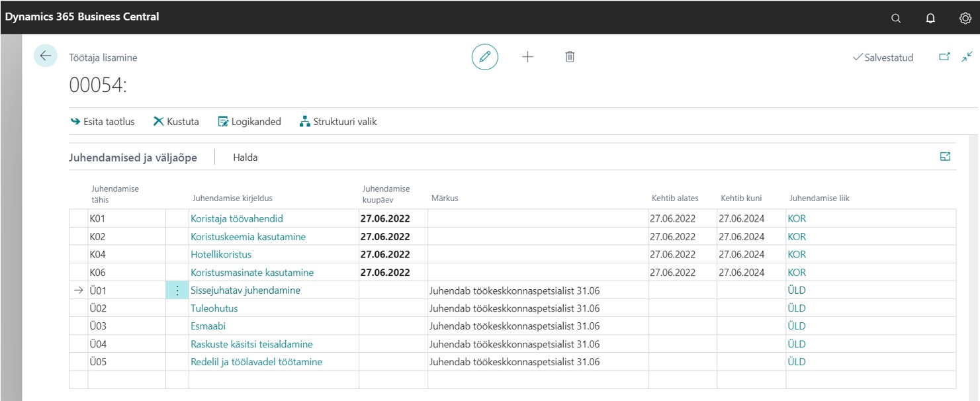Sort by Kehtib alates column header
Viewport: 980px width, 401px height.
point(674,198)
